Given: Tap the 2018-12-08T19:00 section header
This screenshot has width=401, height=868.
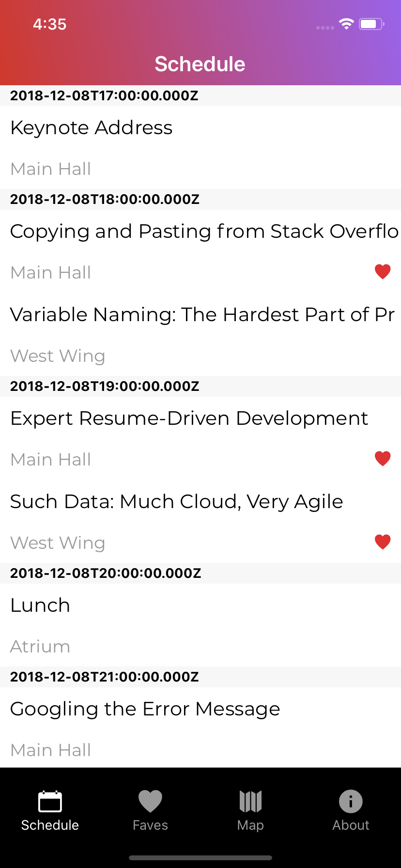Looking at the screenshot, I should [x=200, y=386].
